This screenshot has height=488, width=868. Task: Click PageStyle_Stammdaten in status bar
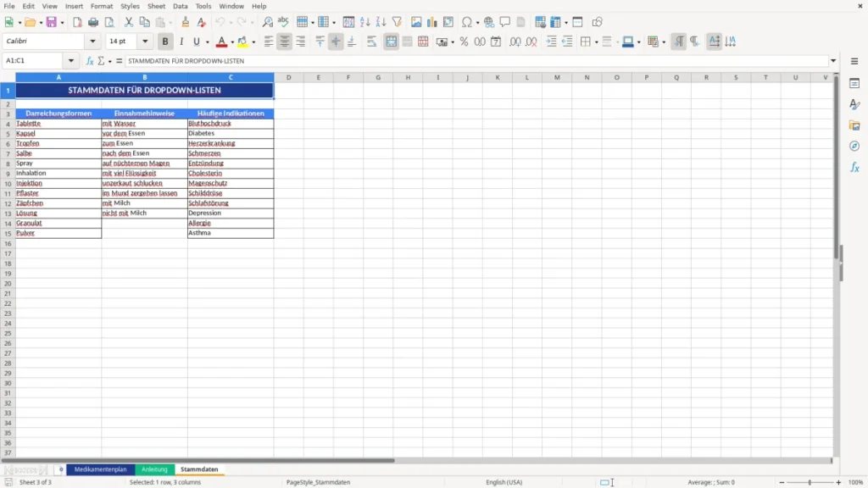click(x=319, y=482)
